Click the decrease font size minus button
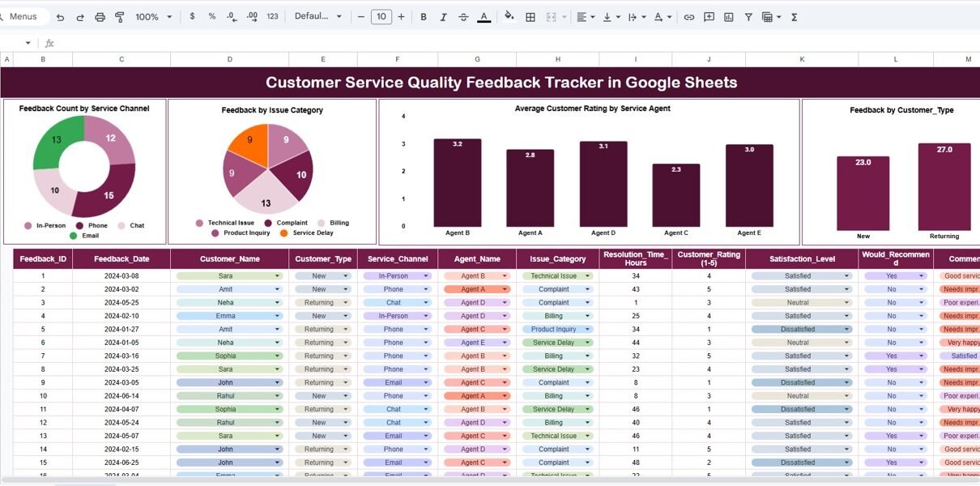This screenshot has height=486, width=980. point(360,17)
